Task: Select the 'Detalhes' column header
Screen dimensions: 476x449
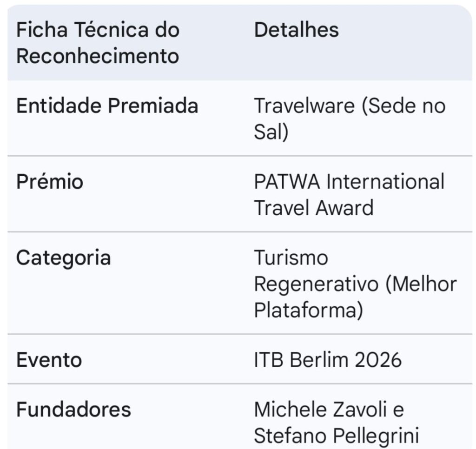Action: tap(296, 30)
